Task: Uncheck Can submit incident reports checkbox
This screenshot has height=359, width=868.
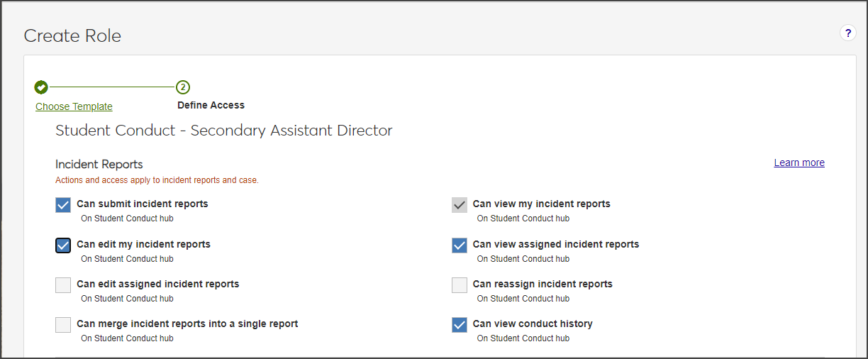Action: 63,205
